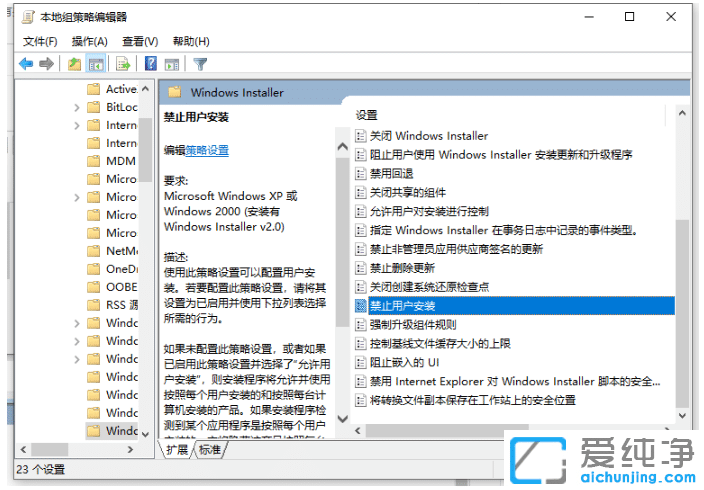Click the policy icon beside 阻止嵌入的 UI

[360, 362]
